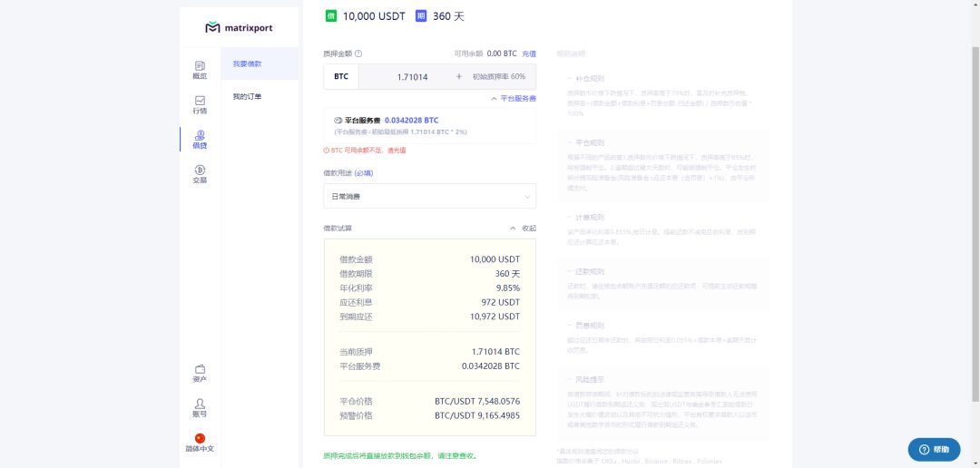980x468 pixels.
Task: Collapse the 借款试算 section via 收起
Action: 524,228
